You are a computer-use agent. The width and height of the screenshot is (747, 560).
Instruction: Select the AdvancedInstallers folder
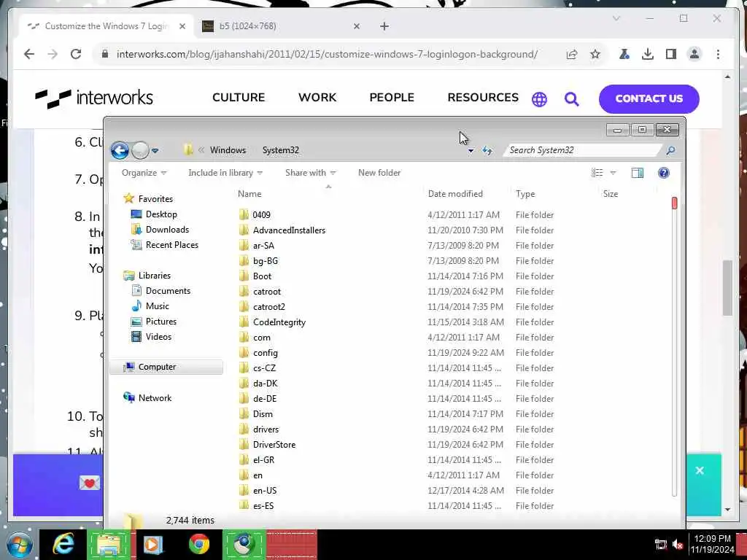point(289,230)
